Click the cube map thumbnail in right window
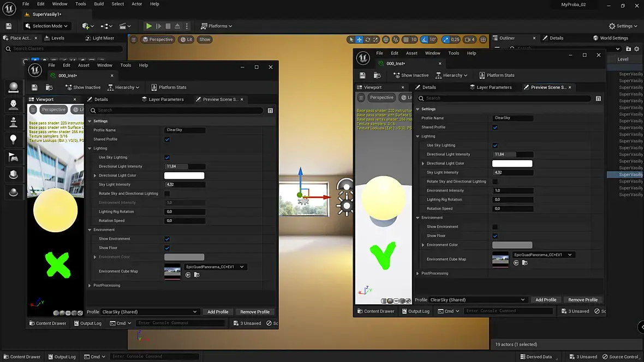The image size is (644, 362). (500, 259)
